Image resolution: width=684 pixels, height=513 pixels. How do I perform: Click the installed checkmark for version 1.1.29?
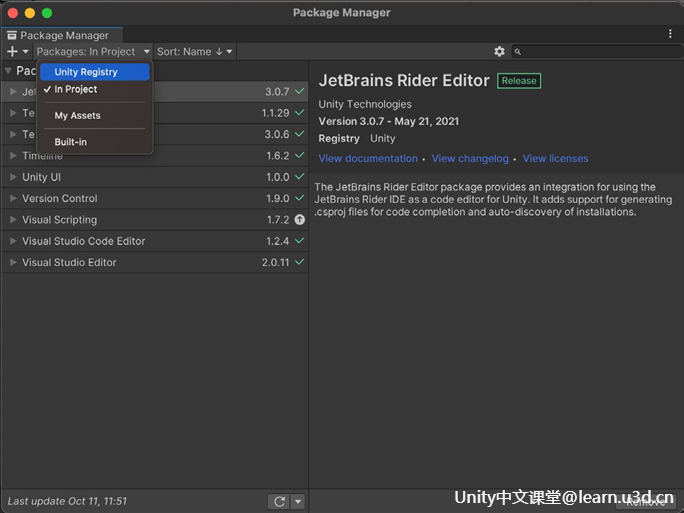[x=300, y=113]
